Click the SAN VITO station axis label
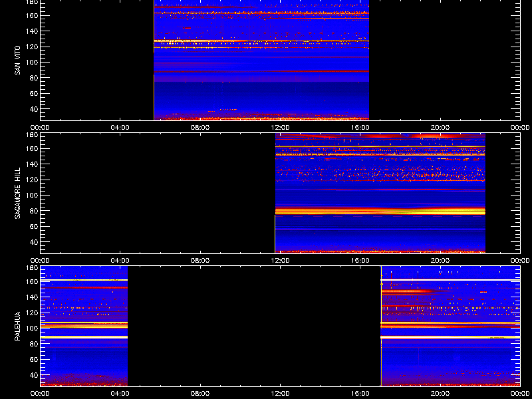Viewport: 532px width, 399px height. (17, 61)
